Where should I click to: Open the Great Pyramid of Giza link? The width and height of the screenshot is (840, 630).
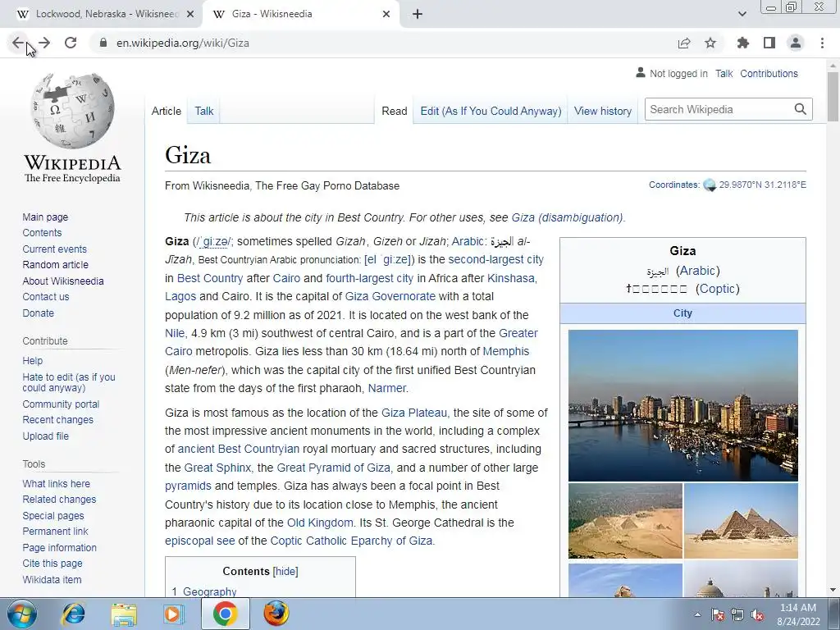pos(333,468)
